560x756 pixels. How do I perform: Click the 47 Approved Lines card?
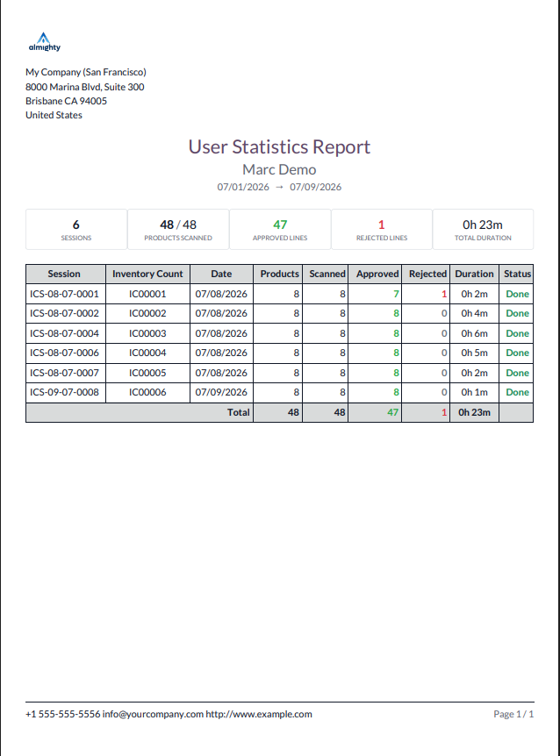(280, 230)
